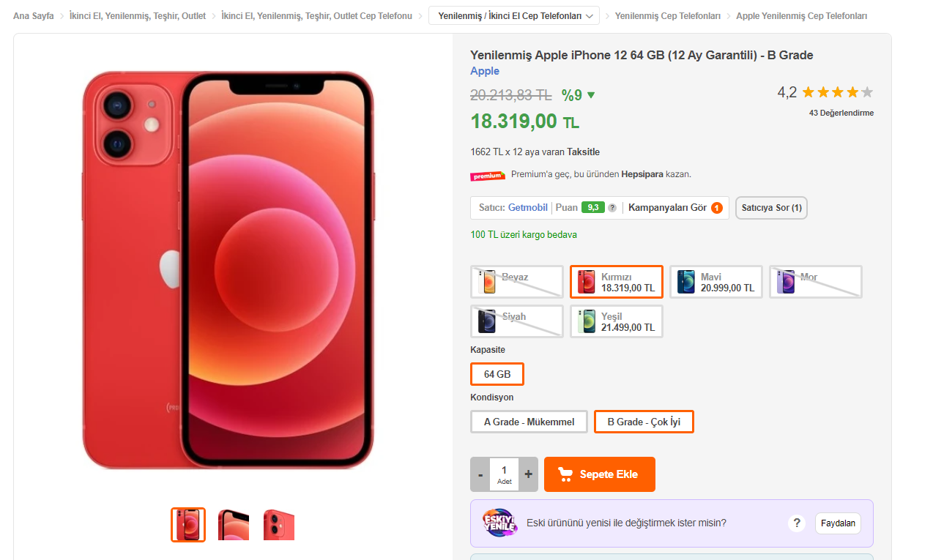Click the orange campaign count badge
This screenshot has height=560, width=933.
click(x=717, y=208)
